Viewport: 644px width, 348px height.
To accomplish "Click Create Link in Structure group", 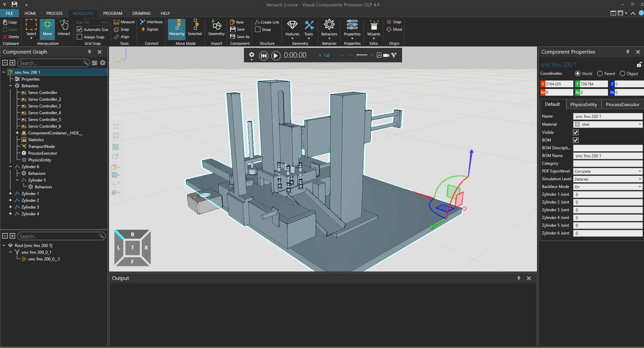I will (267, 22).
